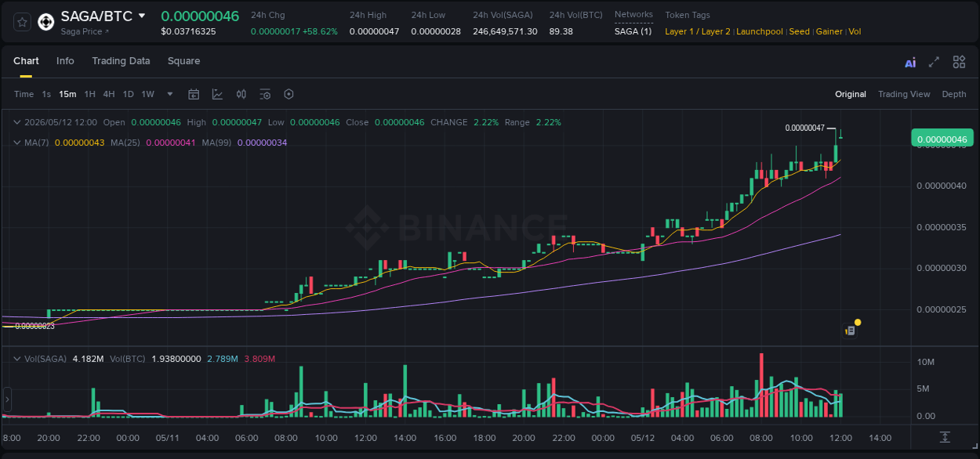Click the 24h Vol(BTC) value 89.38
The width and height of the screenshot is (980, 459).
click(x=561, y=31)
